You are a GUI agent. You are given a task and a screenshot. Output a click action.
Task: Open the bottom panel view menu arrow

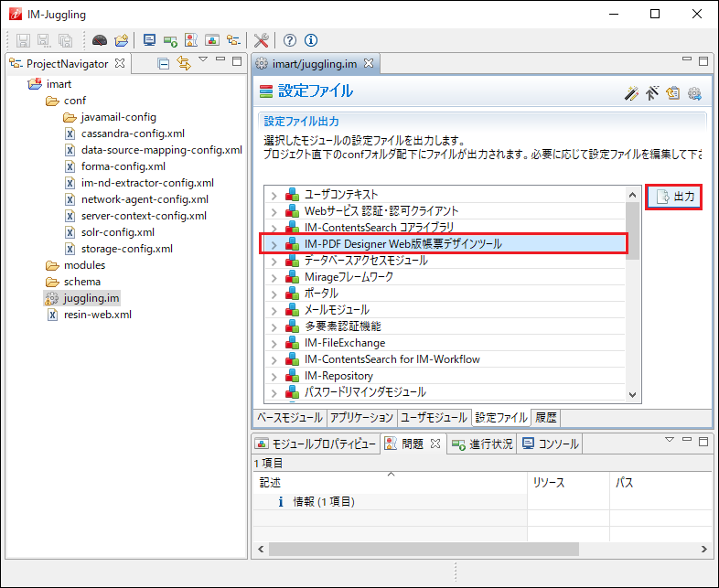coord(670,440)
